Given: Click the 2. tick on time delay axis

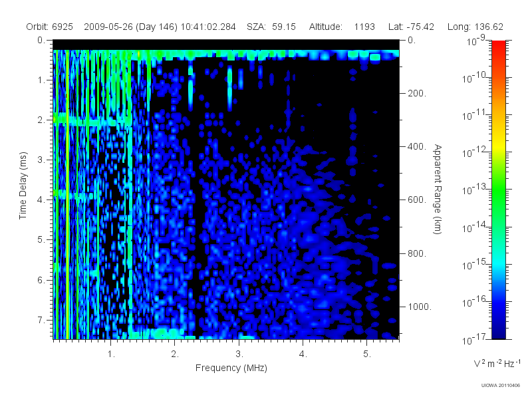Looking at the screenshot, I should tap(41, 120).
